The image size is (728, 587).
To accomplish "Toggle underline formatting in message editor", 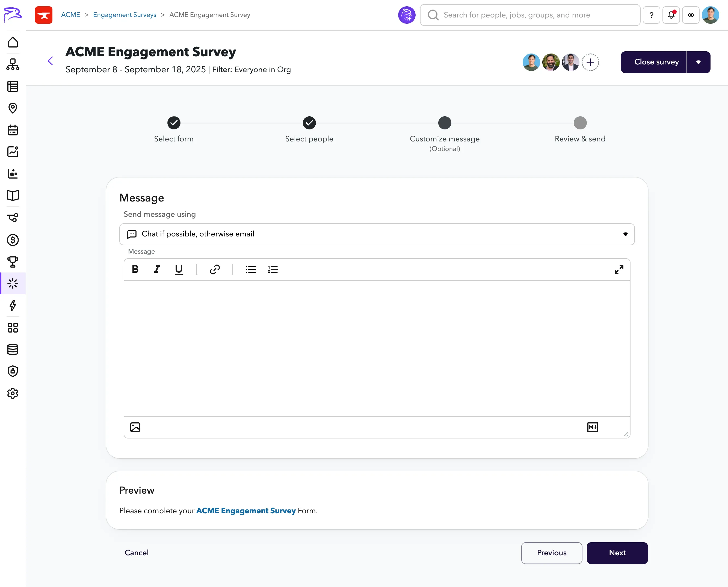I will [179, 269].
